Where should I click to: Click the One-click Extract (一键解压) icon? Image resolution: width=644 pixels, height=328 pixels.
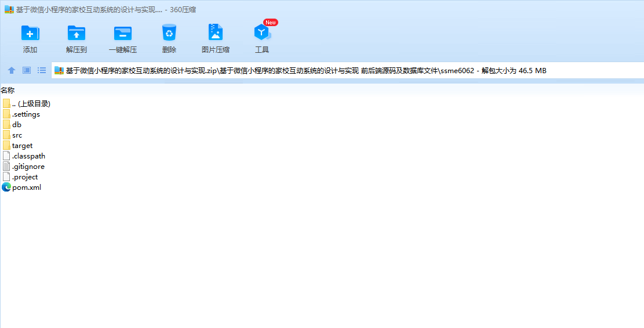123,33
